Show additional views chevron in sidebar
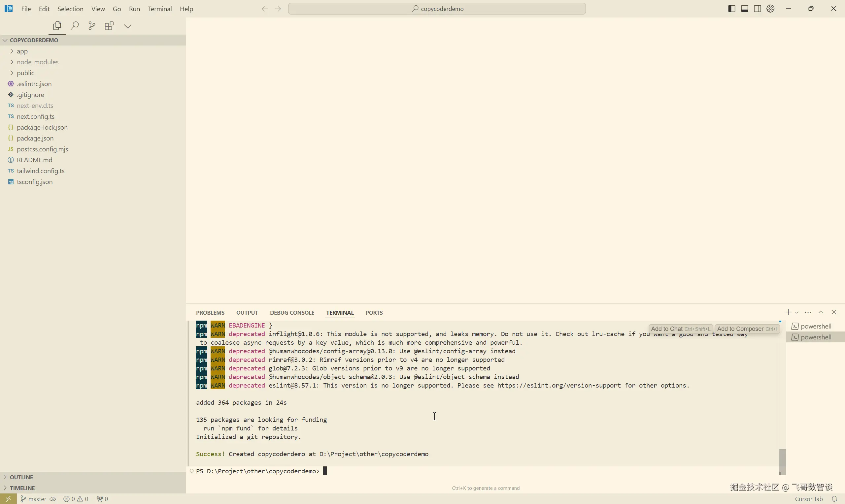The width and height of the screenshot is (845, 504). click(128, 26)
